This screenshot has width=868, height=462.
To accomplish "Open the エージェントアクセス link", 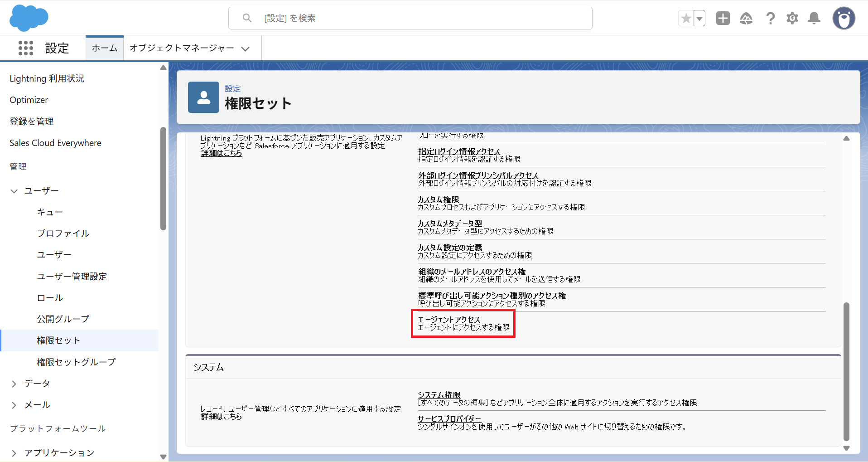I will (x=448, y=320).
